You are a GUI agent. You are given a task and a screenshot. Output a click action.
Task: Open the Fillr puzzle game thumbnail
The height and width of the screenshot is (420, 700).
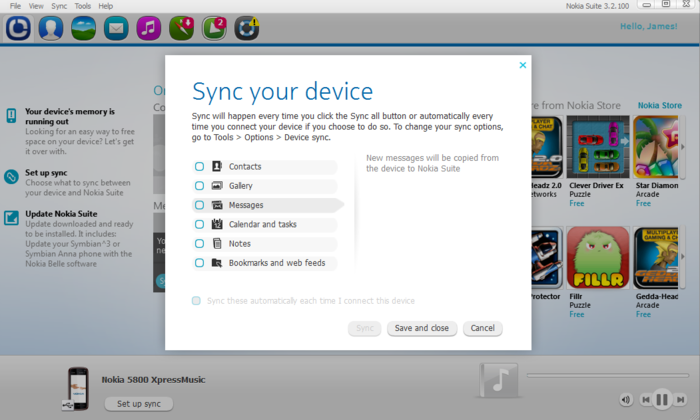(x=598, y=258)
